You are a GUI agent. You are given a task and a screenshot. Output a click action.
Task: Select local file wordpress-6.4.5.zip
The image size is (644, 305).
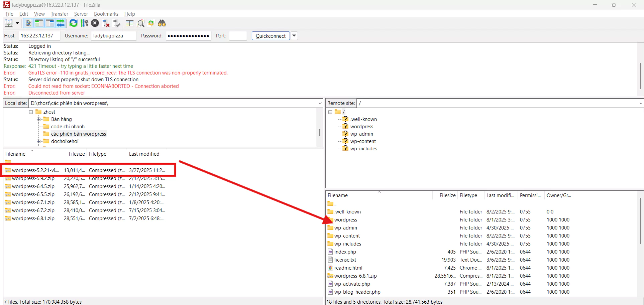pyautogui.click(x=85, y=186)
